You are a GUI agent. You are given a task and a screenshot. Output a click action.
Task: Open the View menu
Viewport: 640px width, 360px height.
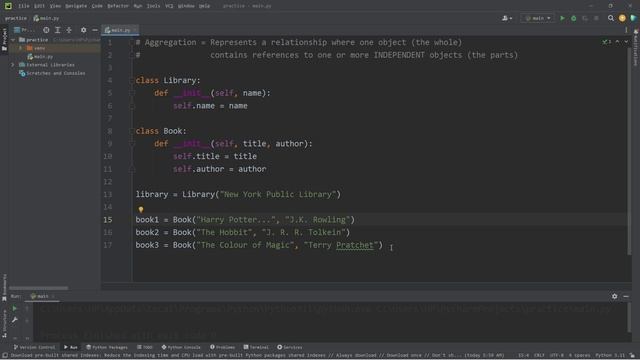55,6
